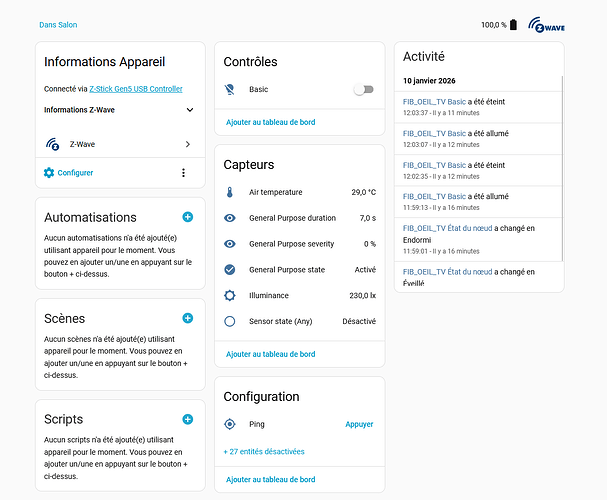This screenshot has height=500, width=607.
Task: Click the Illuminance sensor gear icon
Action: pyautogui.click(x=229, y=296)
